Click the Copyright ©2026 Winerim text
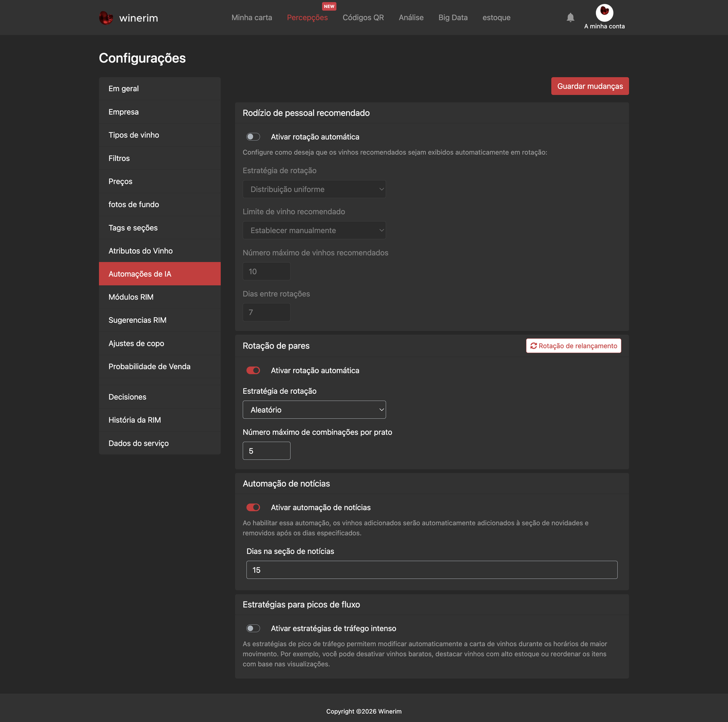The width and height of the screenshot is (728, 722). (364, 711)
